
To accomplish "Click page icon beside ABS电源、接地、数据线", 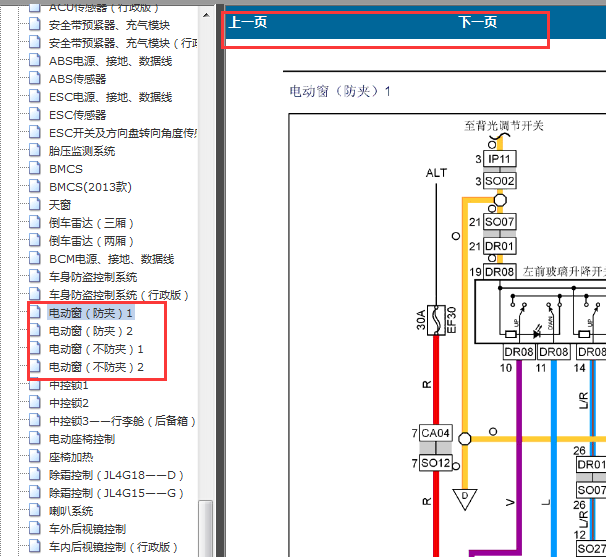I will (35, 60).
